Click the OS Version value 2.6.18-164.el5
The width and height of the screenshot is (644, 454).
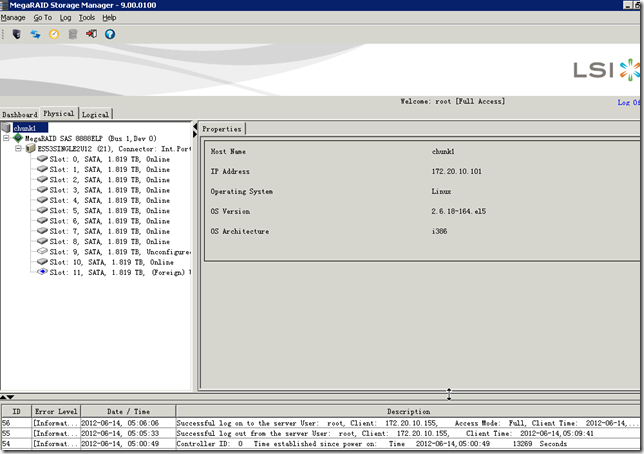(458, 211)
